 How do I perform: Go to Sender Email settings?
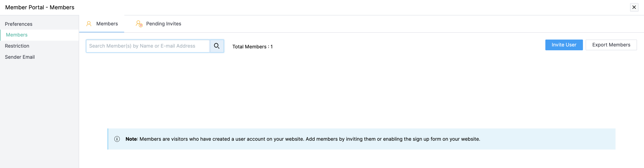coord(20,57)
